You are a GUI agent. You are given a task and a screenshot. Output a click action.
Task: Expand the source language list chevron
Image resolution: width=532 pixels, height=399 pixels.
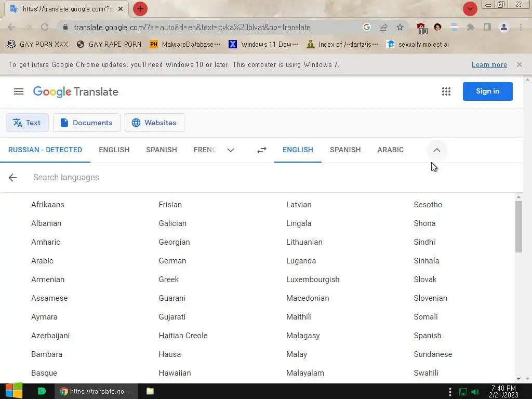tap(230, 150)
